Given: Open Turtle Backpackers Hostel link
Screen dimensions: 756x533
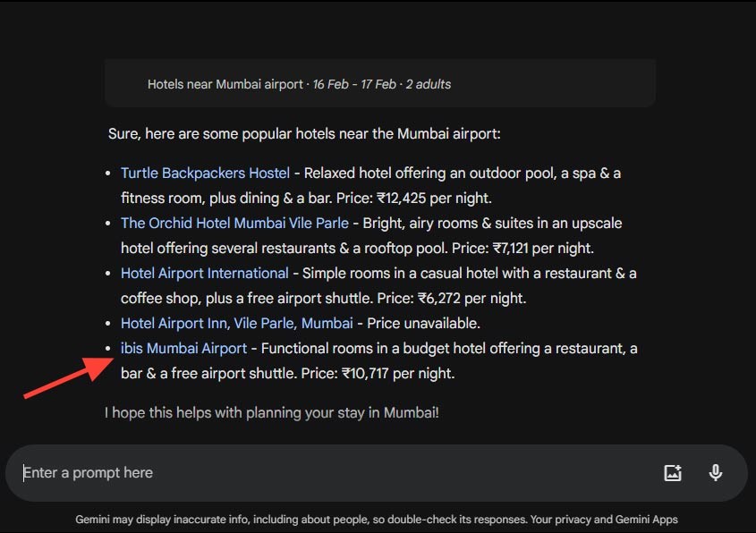Looking at the screenshot, I should tap(205, 173).
